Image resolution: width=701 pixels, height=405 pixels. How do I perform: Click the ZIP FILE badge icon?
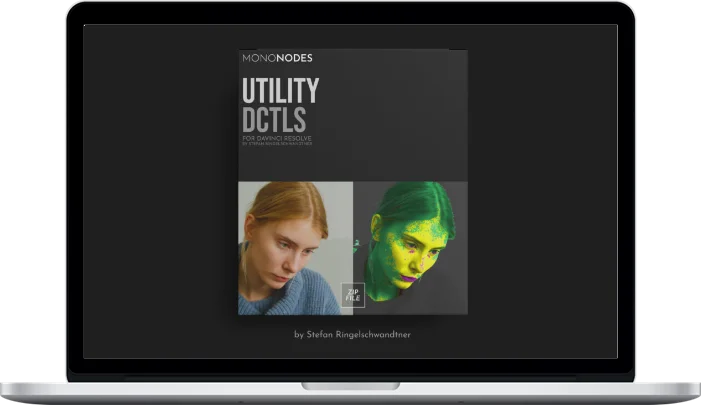pos(353,294)
